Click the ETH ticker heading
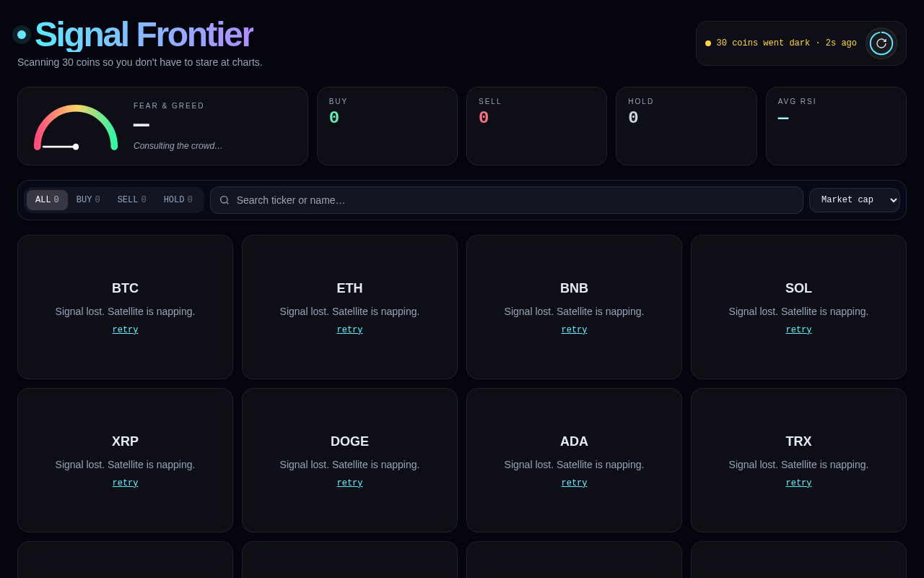This screenshot has height=578, width=924. [349, 288]
